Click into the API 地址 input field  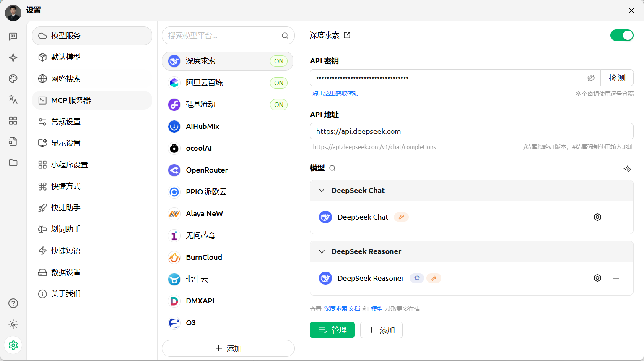point(471,131)
